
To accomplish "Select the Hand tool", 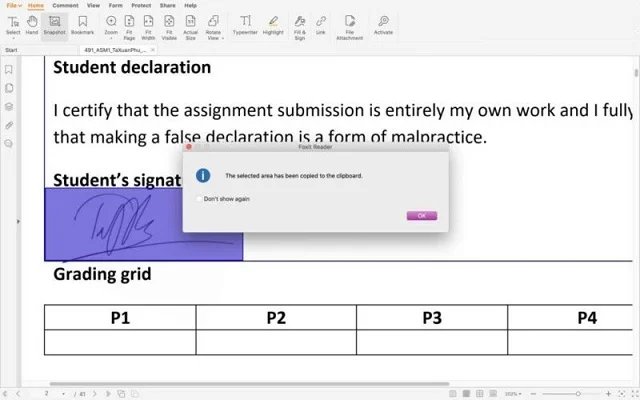I will 32,25.
